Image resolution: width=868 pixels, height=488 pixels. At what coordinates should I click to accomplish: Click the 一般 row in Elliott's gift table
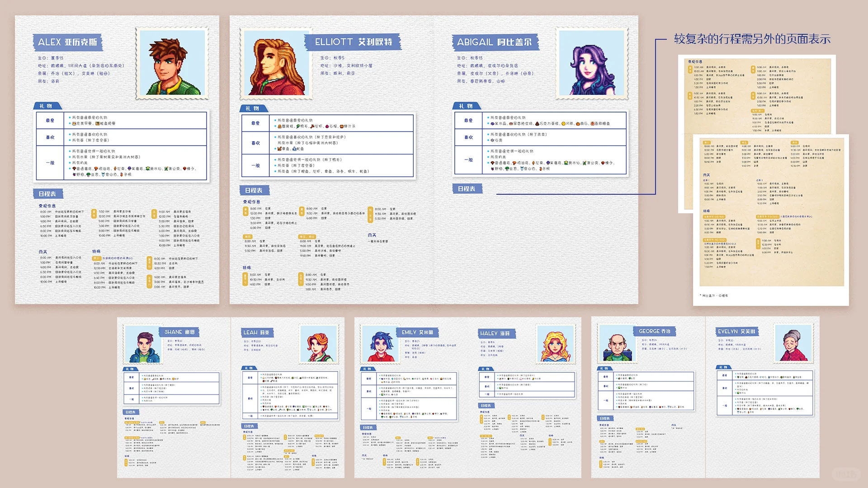tap(328, 165)
